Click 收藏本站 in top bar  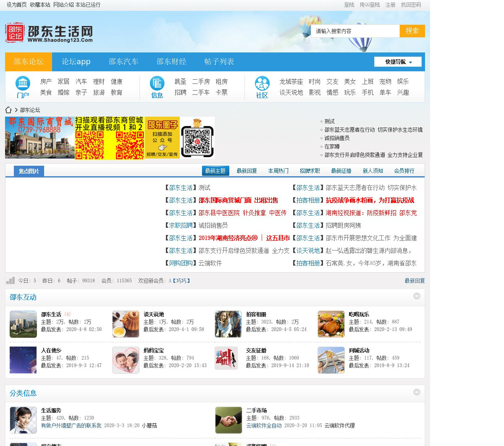click(40, 5)
